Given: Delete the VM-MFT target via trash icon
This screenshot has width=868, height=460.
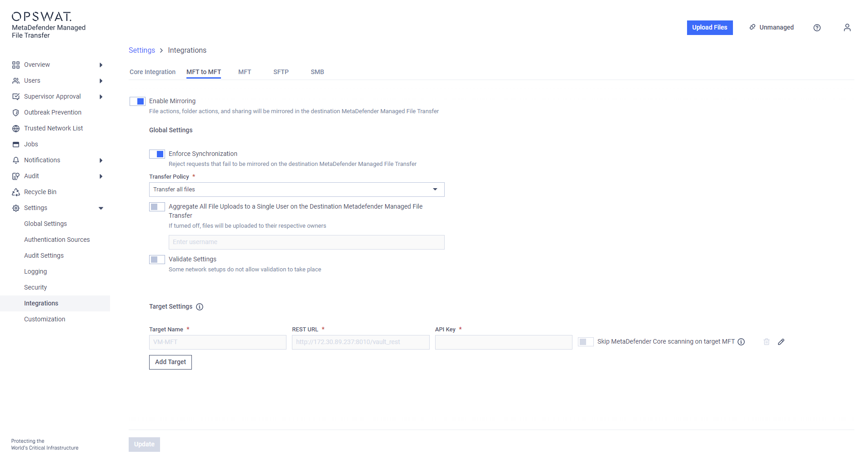Looking at the screenshot, I should tap(767, 342).
